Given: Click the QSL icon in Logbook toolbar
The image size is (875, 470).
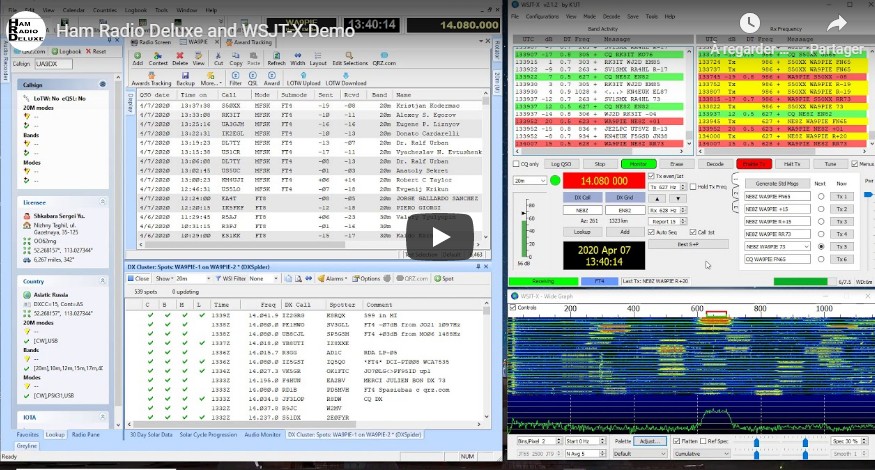Looking at the screenshot, I should click(253, 79).
